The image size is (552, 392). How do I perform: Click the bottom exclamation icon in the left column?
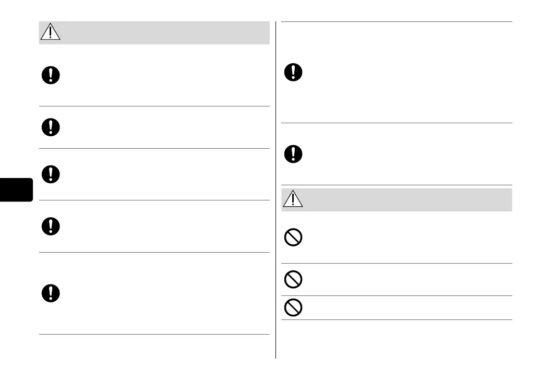pos(51,293)
